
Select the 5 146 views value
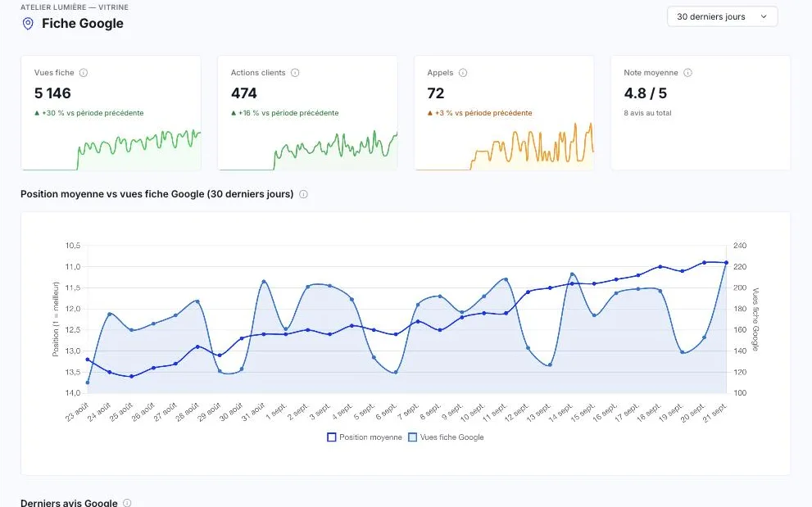(52, 93)
